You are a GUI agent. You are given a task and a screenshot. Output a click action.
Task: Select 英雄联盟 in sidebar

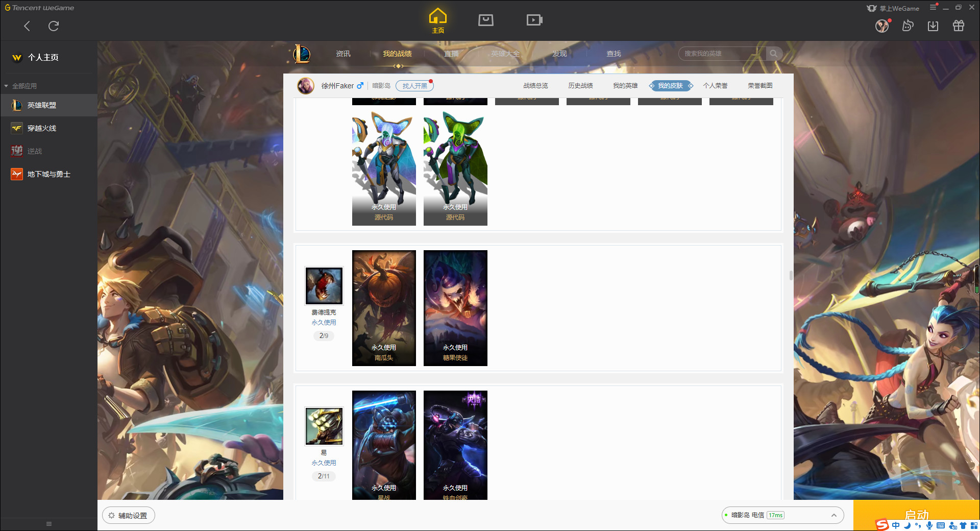tap(48, 105)
